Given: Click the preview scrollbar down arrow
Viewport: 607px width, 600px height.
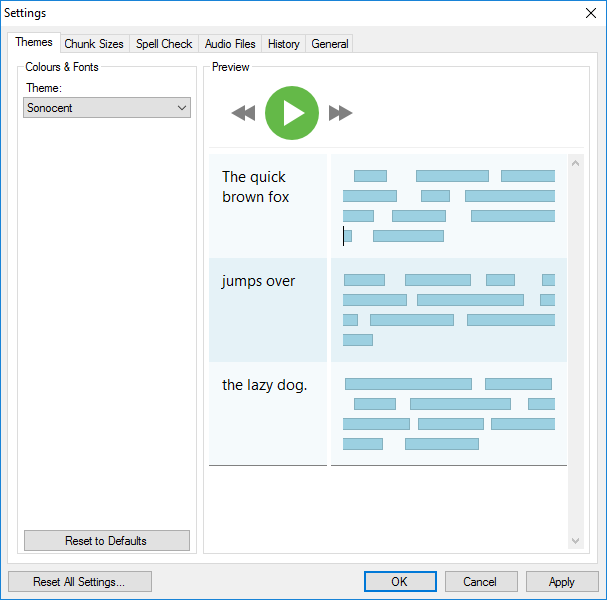Looking at the screenshot, I should 575,540.
